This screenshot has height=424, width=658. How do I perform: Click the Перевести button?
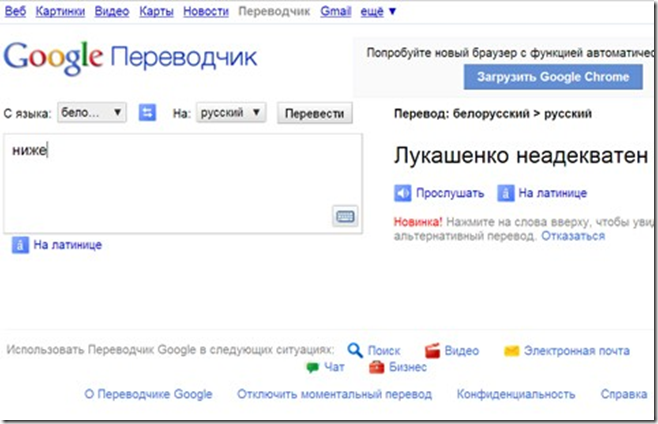pyautogui.click(x=315, y=113)
